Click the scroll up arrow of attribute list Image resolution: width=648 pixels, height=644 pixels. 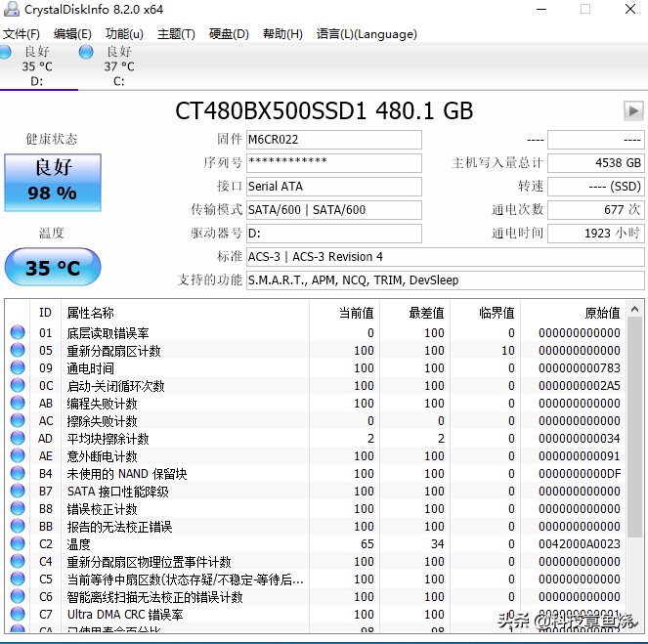coord(634,309)
